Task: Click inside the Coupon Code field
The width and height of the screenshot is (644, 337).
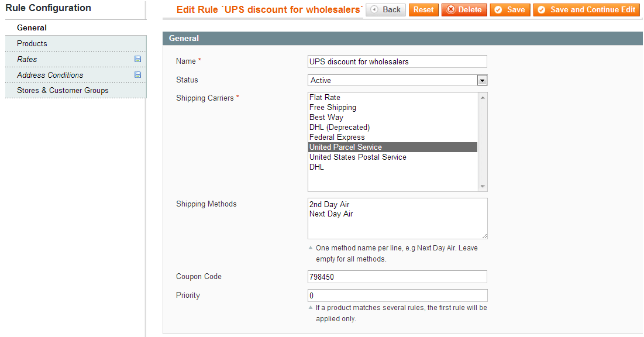Action: tap(397, 276)
